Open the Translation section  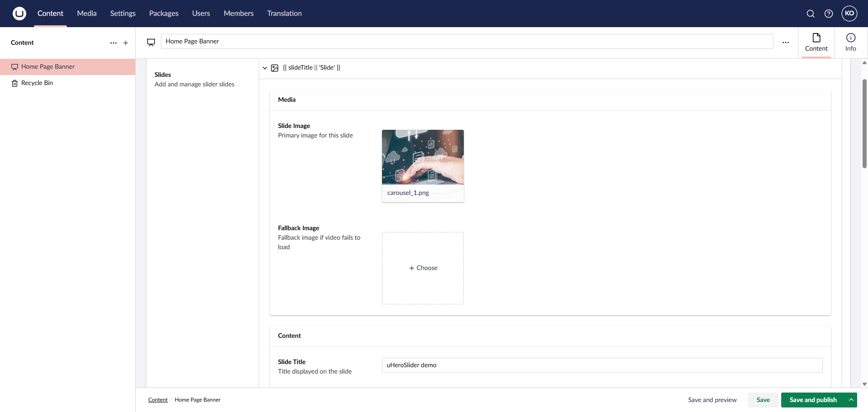click(284, 14)
